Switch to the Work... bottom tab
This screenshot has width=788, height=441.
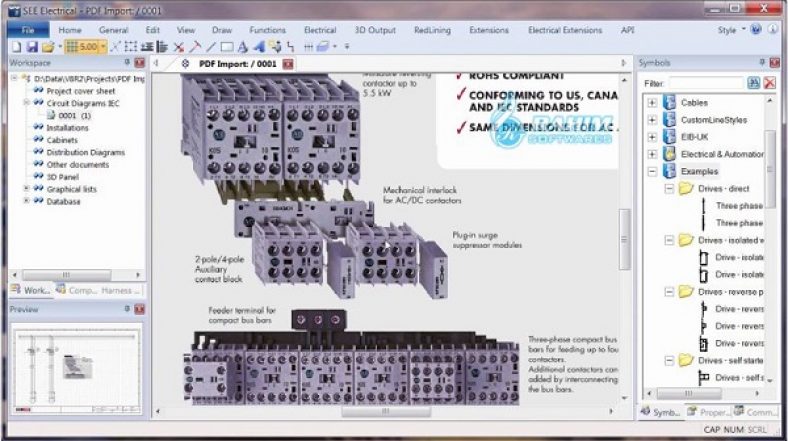coord(32,290)
